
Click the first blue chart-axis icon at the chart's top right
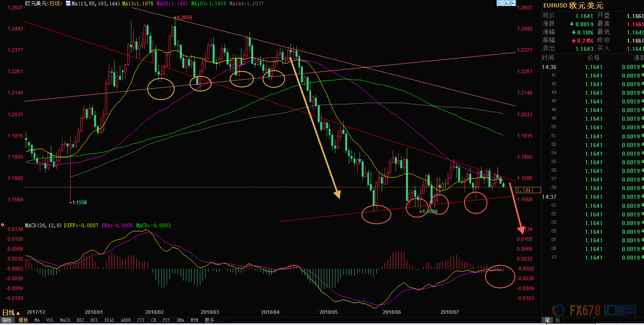[x=500, y=3]
